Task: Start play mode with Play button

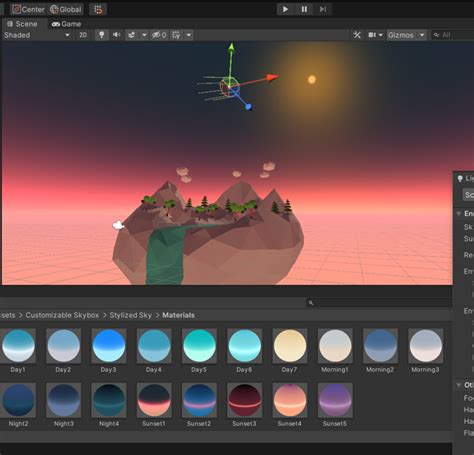Action: pyautogui.click(x=285, y=9)
